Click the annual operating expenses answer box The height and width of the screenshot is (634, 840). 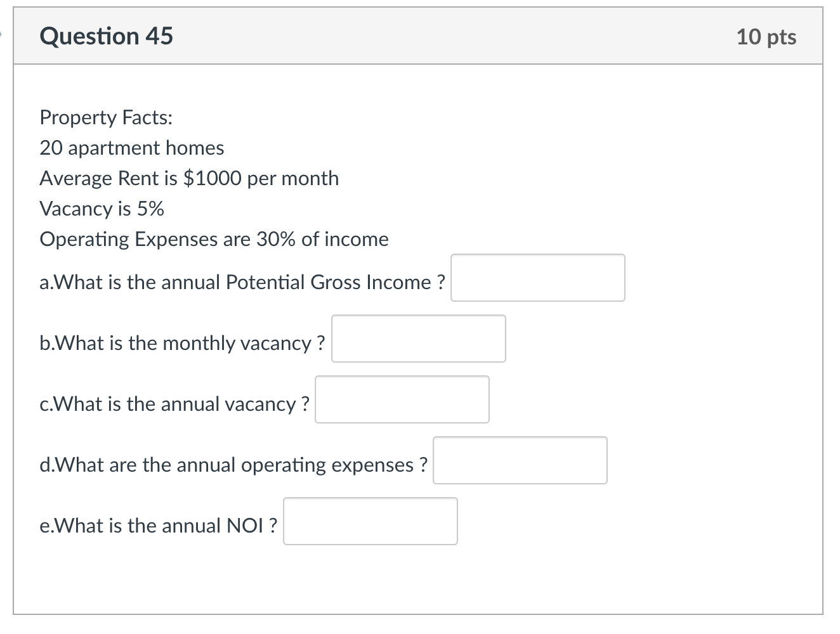pos(520,460)
